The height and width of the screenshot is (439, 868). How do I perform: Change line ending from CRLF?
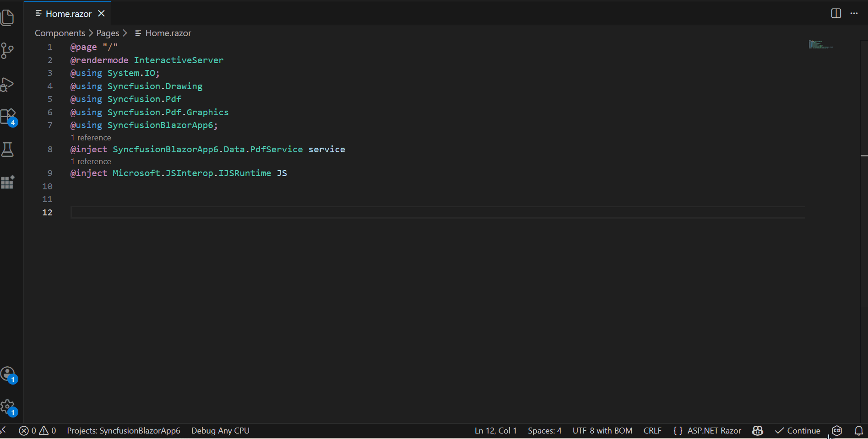click(652, 430)
